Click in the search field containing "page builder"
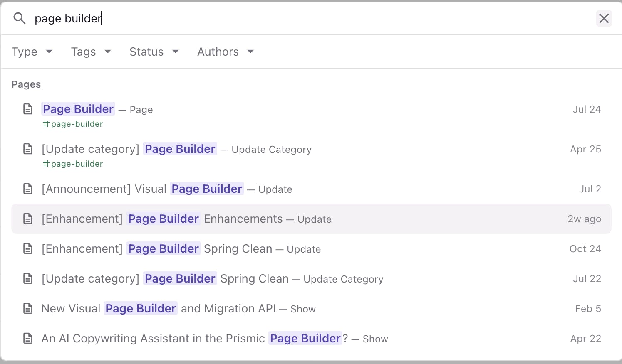The image size is (622, 364). pyautogui.click(x=291, y=18)
